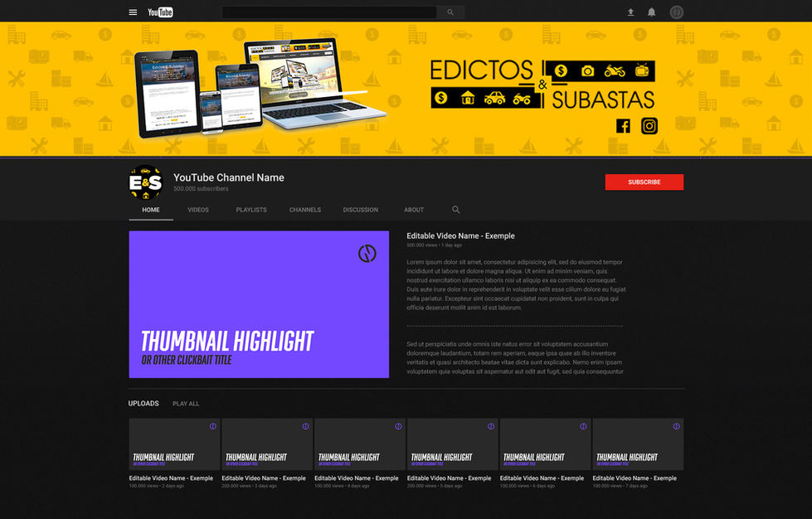Image resolution: width=812 pixels, height=519 pixels.
Task: Click the logo icon on featured purple thumbnail
Action: (367, 254)
